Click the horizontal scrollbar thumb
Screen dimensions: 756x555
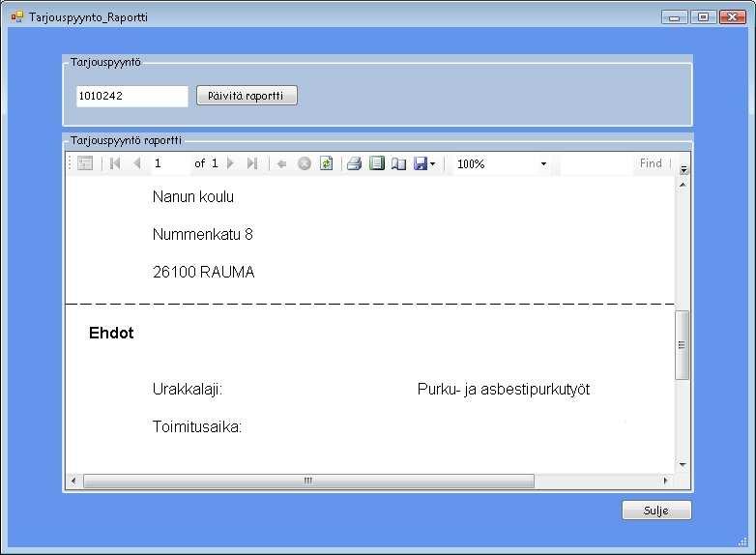click(x=308, y=481)
